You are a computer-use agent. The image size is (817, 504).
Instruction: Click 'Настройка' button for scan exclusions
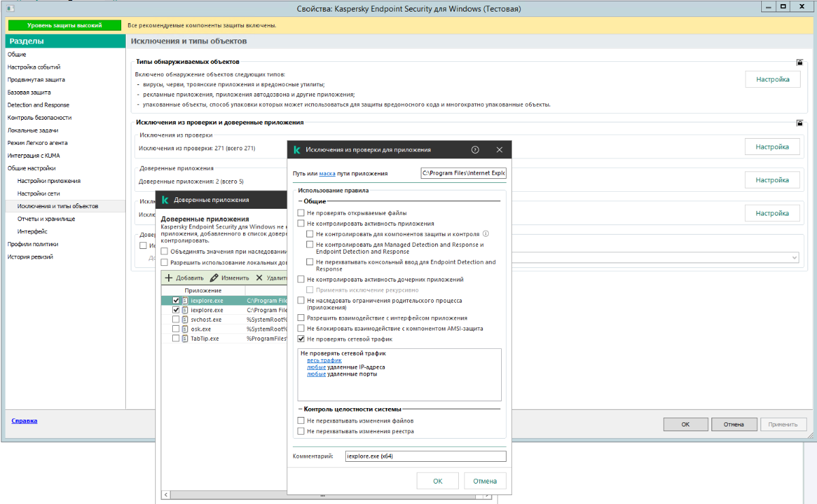click(772, 146)
